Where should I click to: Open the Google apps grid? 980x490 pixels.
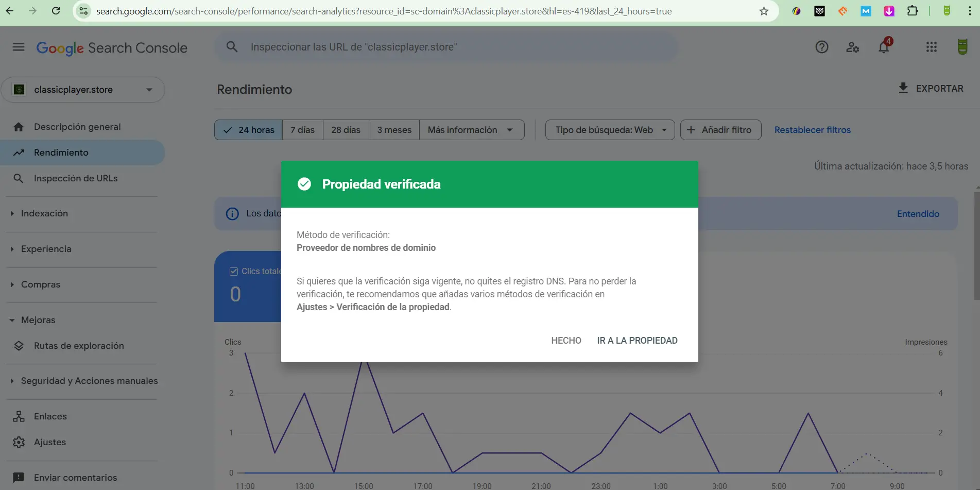point(931,47)
